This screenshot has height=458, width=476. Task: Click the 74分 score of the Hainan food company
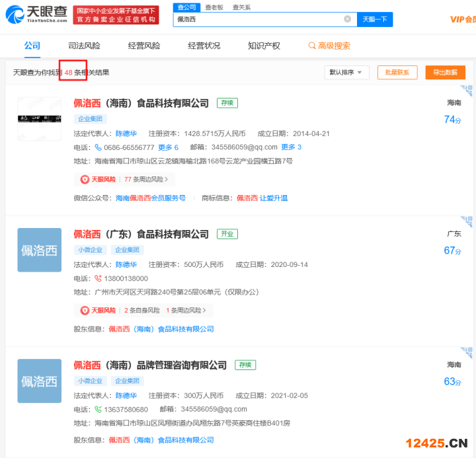coord(452,120)
